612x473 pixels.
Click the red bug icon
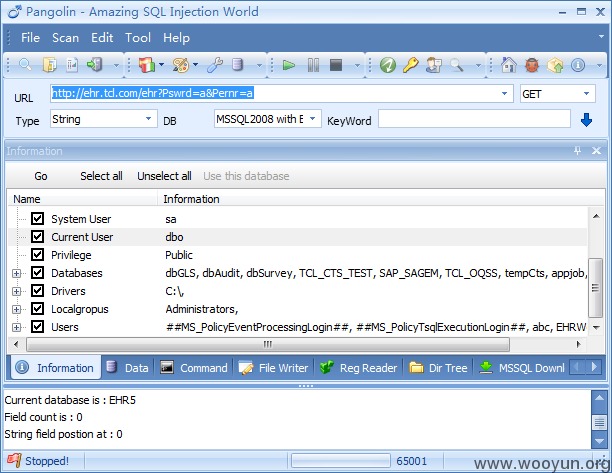tap(532, 65)
